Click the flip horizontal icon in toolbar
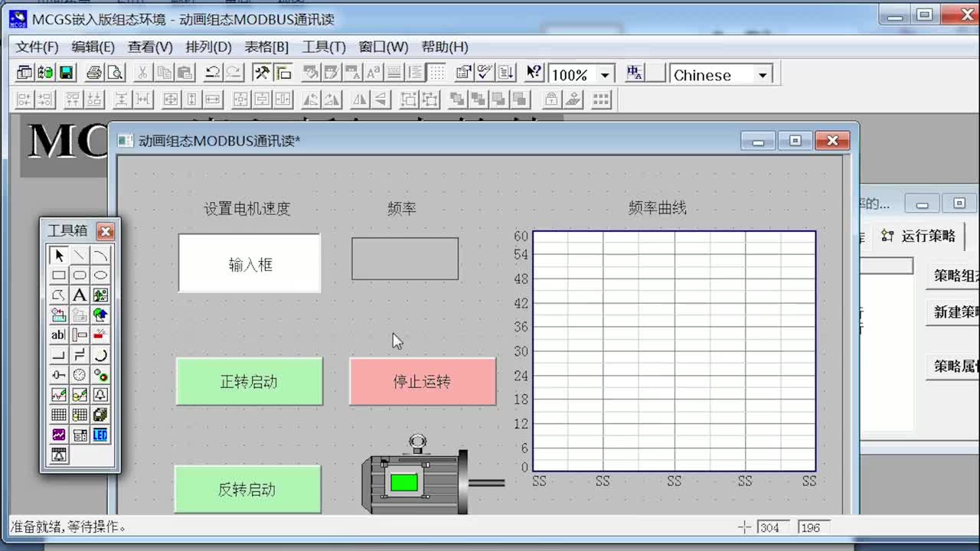The height and width of the screenshot is (551, 980). coord(360,99)
